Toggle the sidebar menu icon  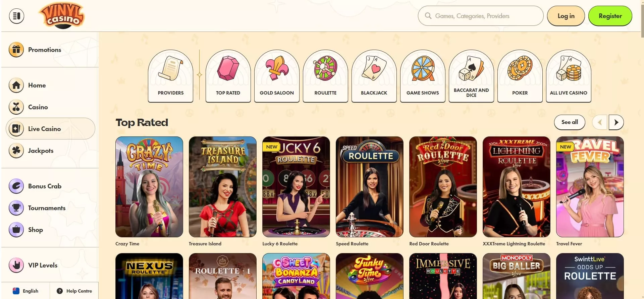click(x=16, y=16)
